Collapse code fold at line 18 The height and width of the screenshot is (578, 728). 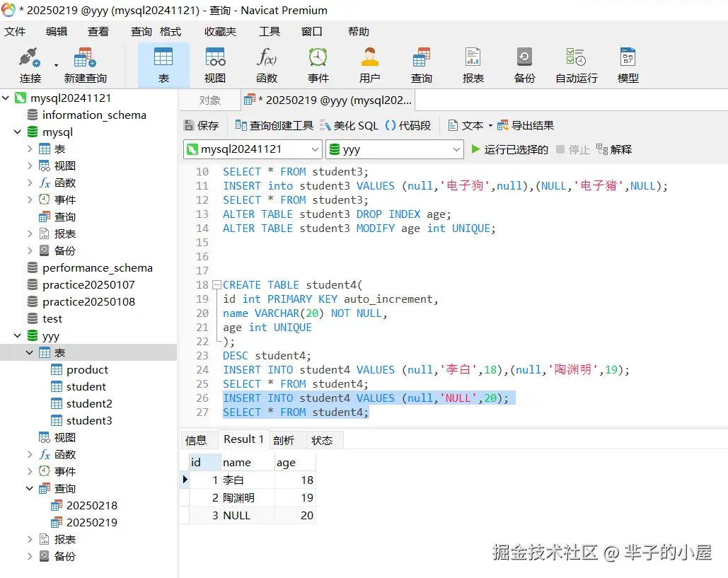click(216, 285)
